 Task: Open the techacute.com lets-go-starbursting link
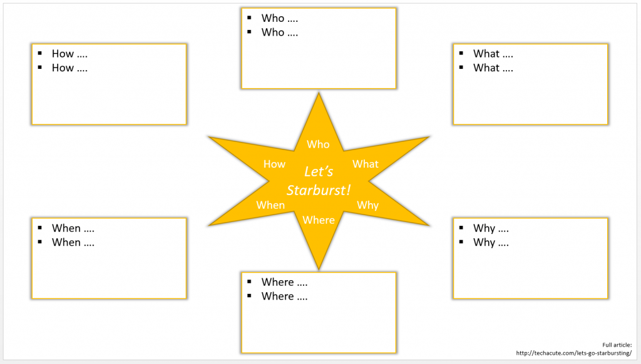tap(573, 353)
